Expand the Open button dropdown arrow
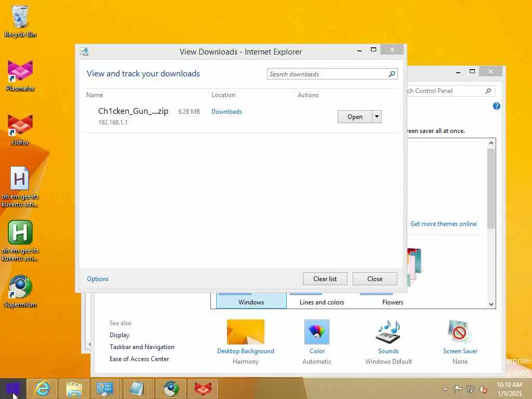The image size is (532, 399). click(377, 117)
